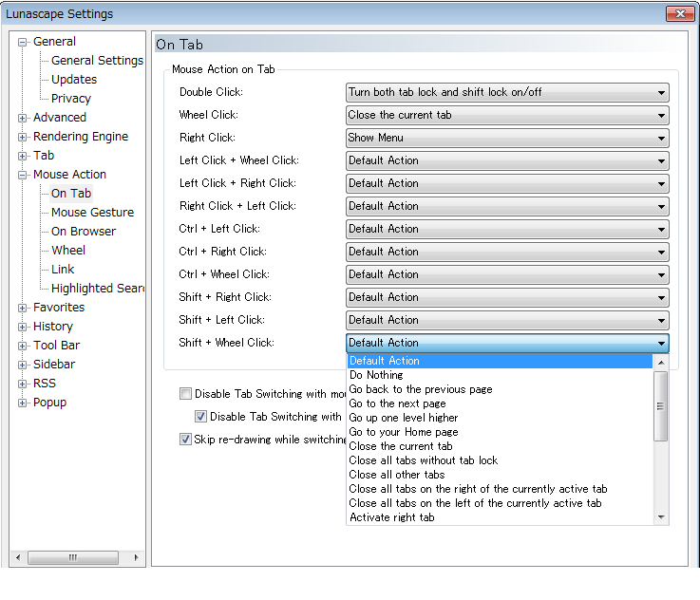Choose Close all tabs on the right

pos(500,489)
